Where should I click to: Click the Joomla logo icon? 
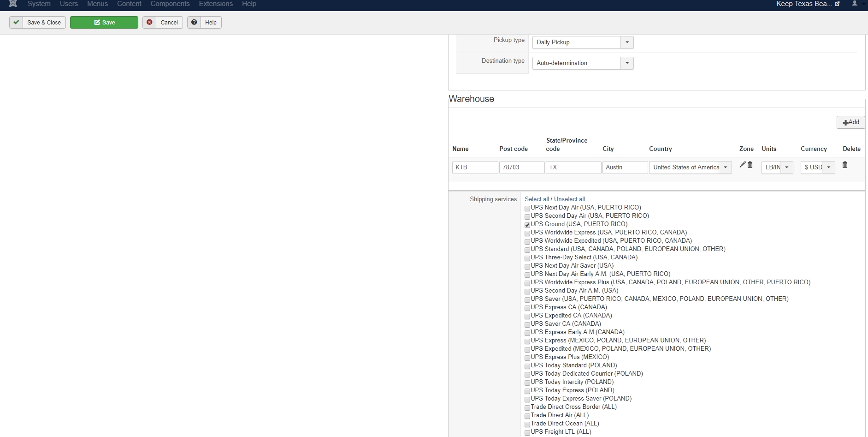[x=13, y=4]
